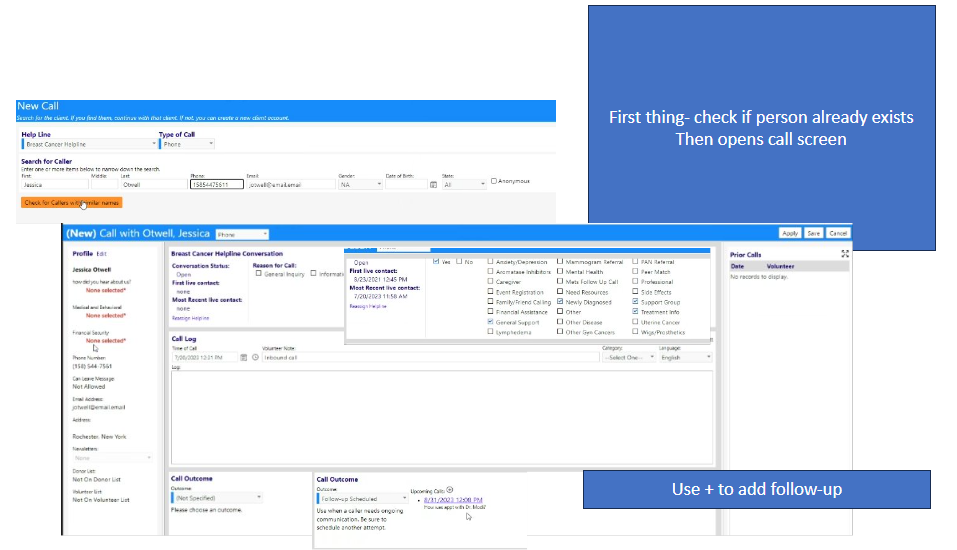Tick the Lymphedema checkbox
Screen dimensions: 957x550
(x=490, y=331)
